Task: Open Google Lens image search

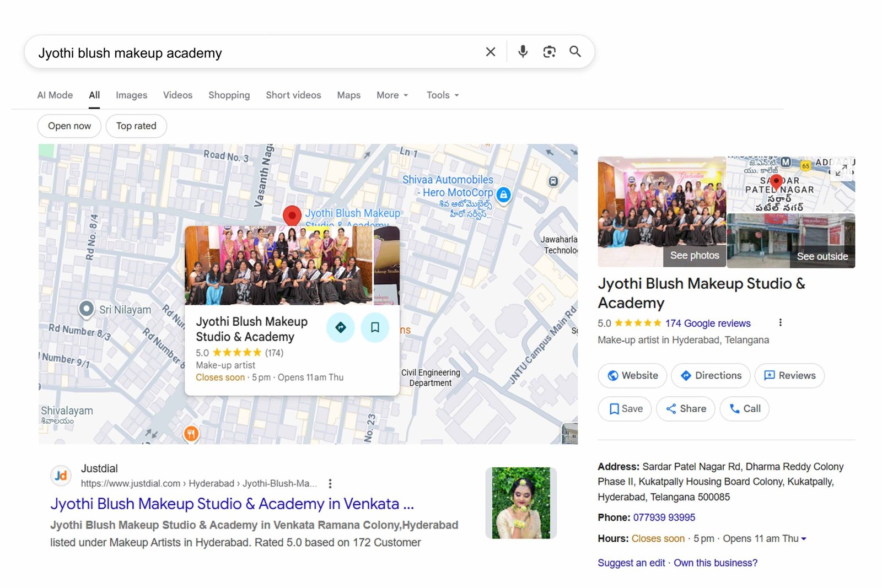Action: pos(549,51)
